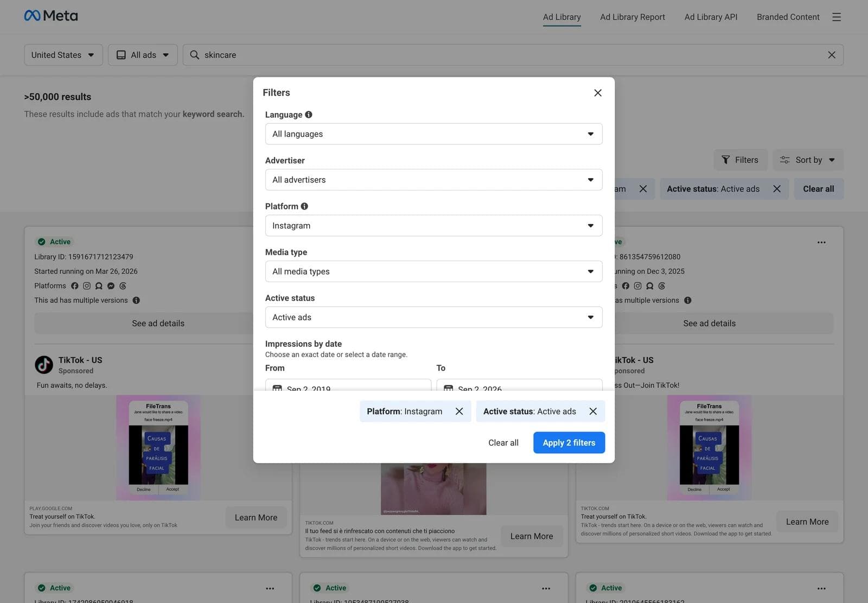Open the Branded Content tab
868x603 pixels.
(x=788, y=17)
